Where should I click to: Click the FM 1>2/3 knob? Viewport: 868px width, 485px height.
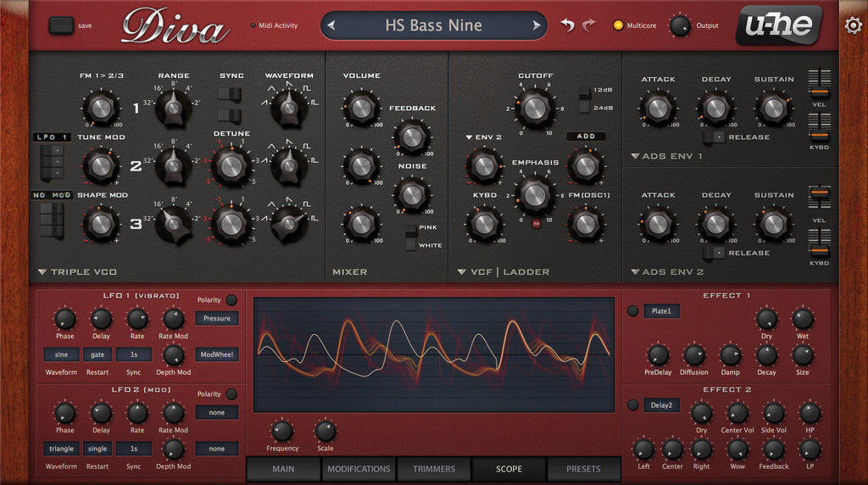101,109
